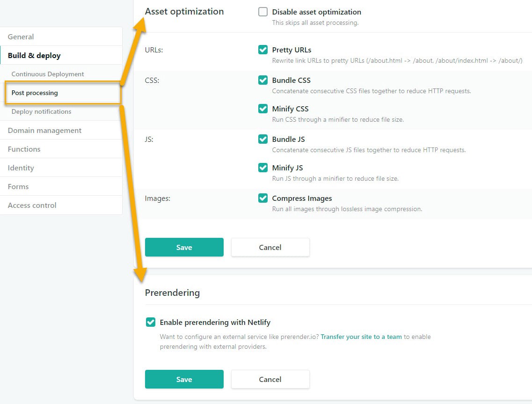532x404 pixels.
Task: Go to Continuous Deployment subsection
Action: (x=48, y=74)
